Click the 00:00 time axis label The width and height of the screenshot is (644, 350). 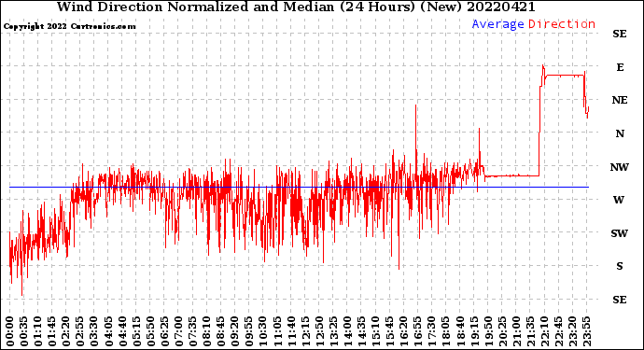tap(10, 330)
